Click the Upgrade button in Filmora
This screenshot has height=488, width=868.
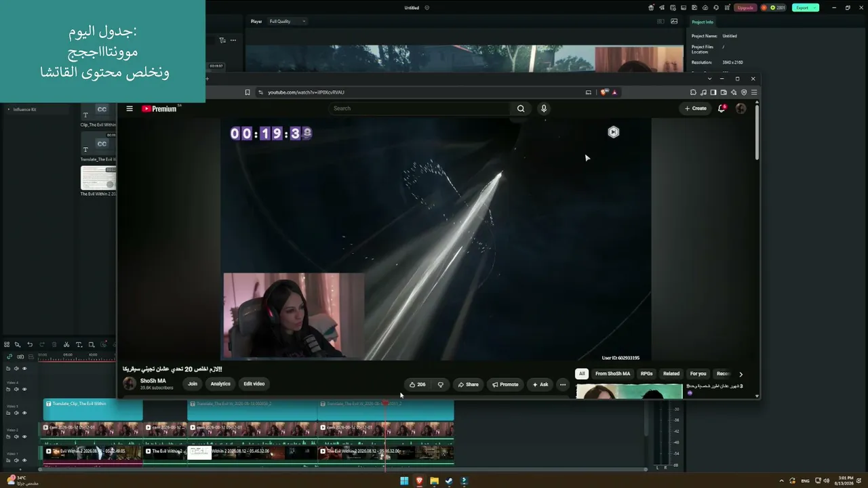coord(745,7)
